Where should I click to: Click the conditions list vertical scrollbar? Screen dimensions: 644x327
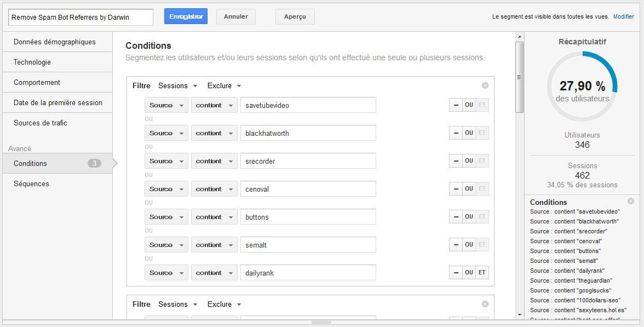click(519, 77)
